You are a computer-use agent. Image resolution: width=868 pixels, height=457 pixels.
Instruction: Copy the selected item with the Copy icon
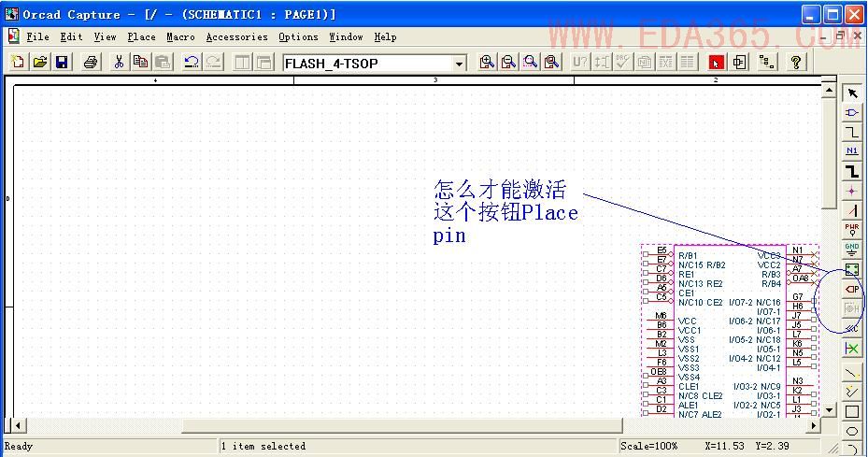[140, 62]
